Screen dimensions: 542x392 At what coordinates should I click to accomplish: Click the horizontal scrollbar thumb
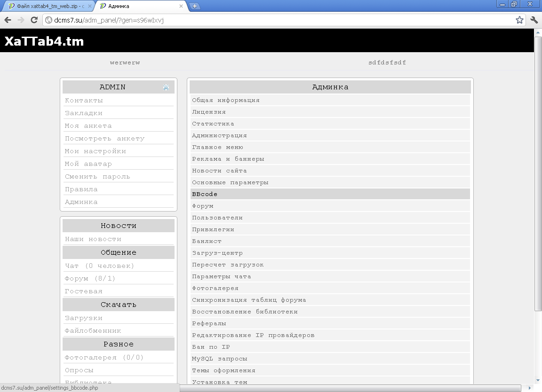click(x=350, y=388)
